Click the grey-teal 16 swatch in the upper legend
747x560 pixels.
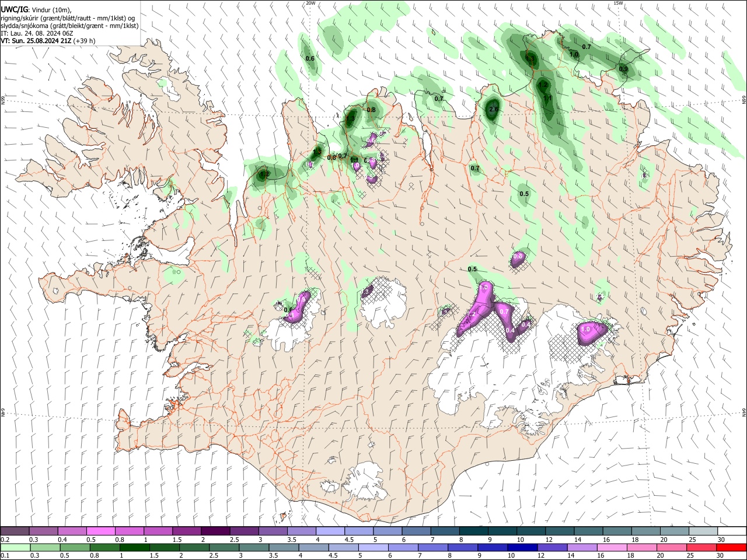[x=616, y=531]
